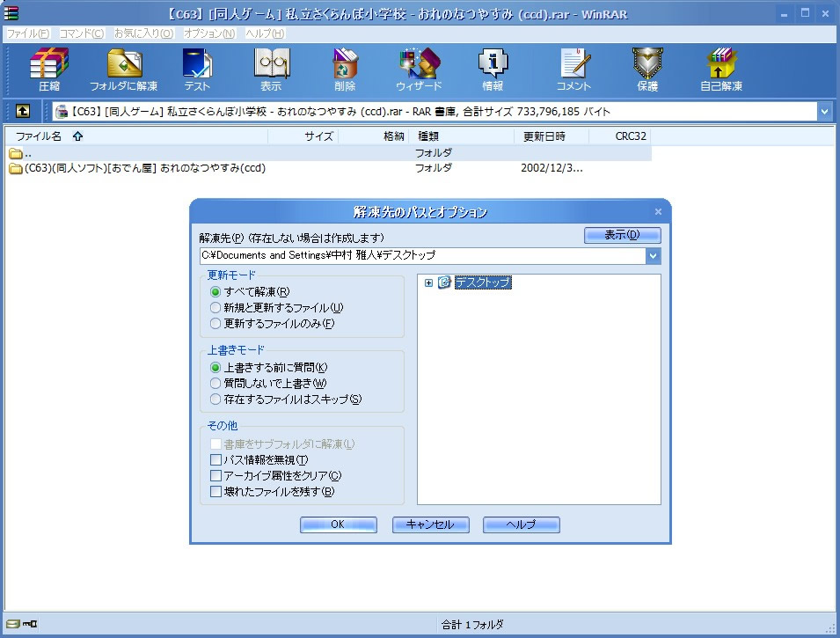Click the 表示(D) button

point(622,235)
